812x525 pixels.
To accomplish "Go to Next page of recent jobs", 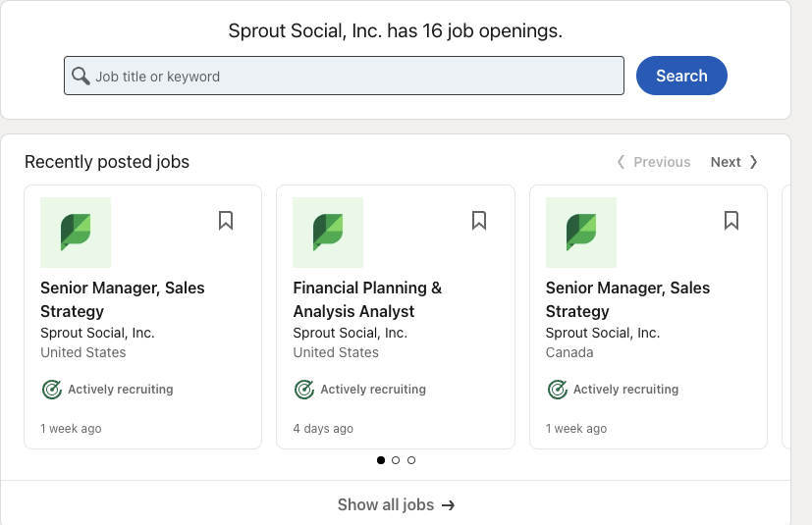I will pyautogui.click(x=733, y=162).
